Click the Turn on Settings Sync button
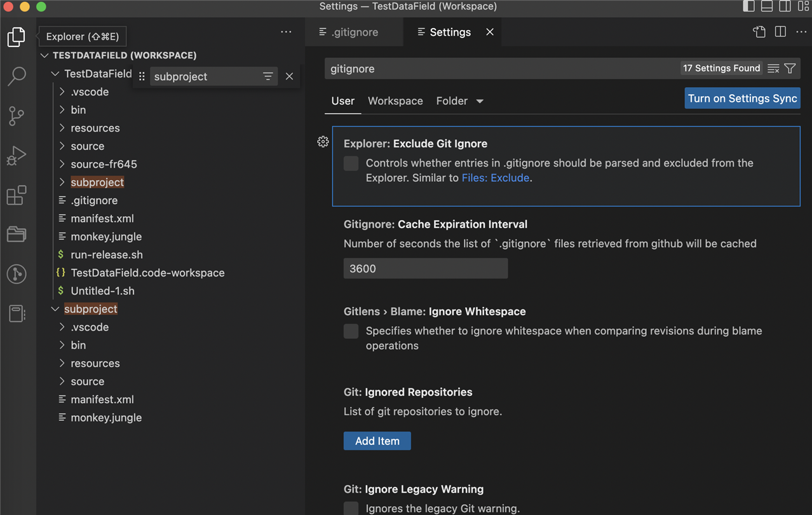The height and width of the screenshot is (515, 812). [x=741, y=99]
